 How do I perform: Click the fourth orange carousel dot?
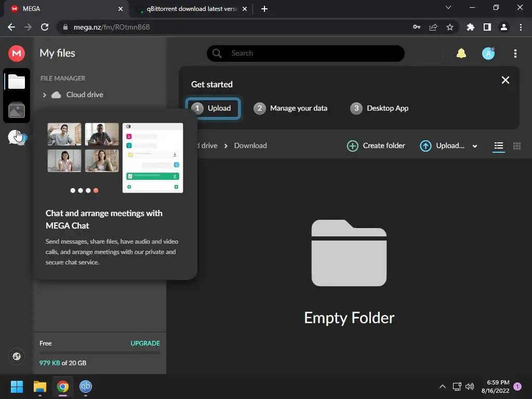point(96,190)
